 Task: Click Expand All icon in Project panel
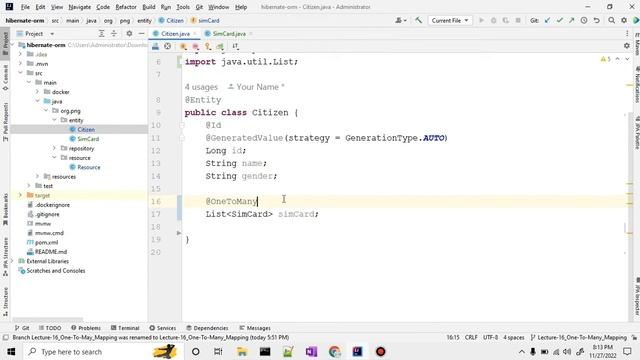click(x=102, y=33)
